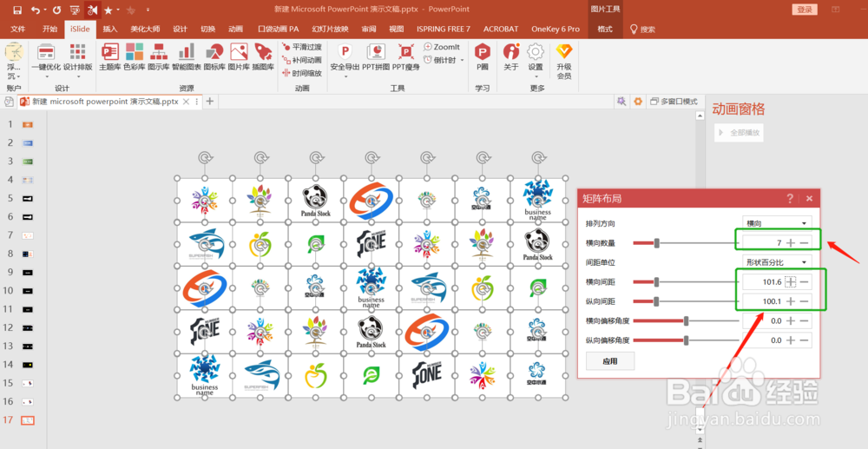
Task: Click the Save icon in quick access toolbar
Action: coord(17,10)
